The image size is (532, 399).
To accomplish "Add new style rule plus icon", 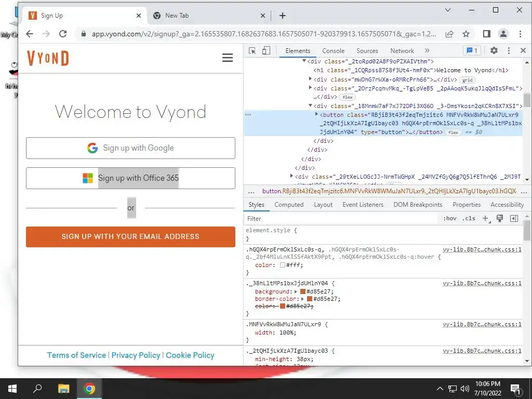I will coord(486,219).
